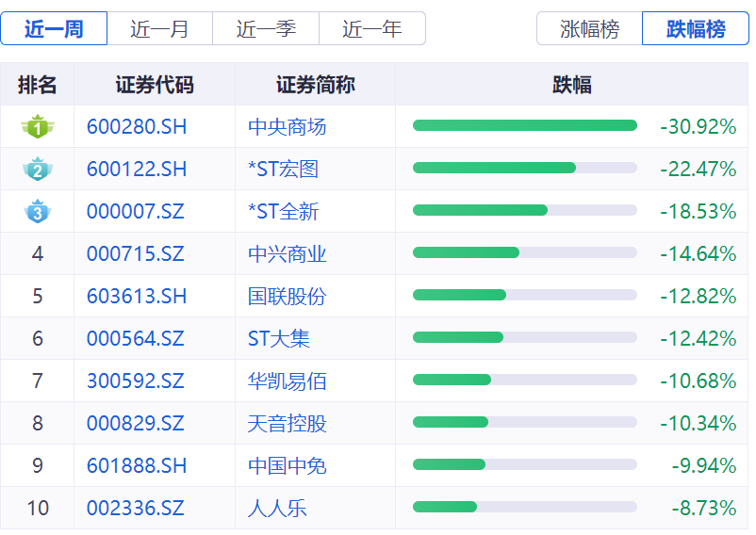Open the 天音控股 stock name link
756x535 pixels.
pyautogui.click(x=288, y=424)
